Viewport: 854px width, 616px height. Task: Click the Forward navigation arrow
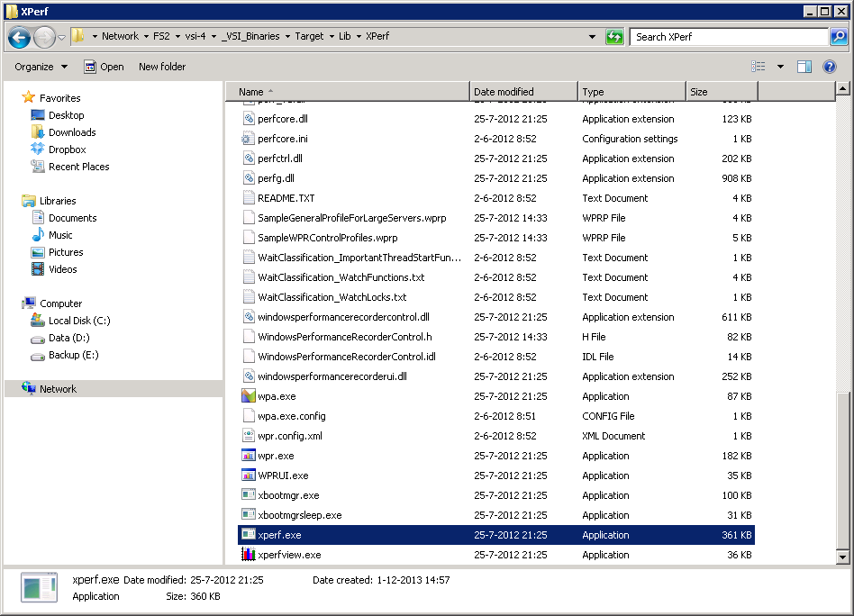(44, 37)
